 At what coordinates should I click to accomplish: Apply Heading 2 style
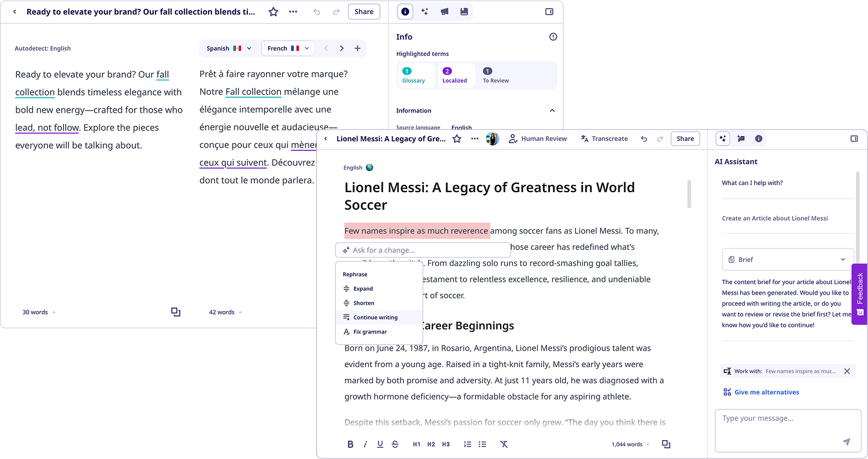tap(431, 444)
